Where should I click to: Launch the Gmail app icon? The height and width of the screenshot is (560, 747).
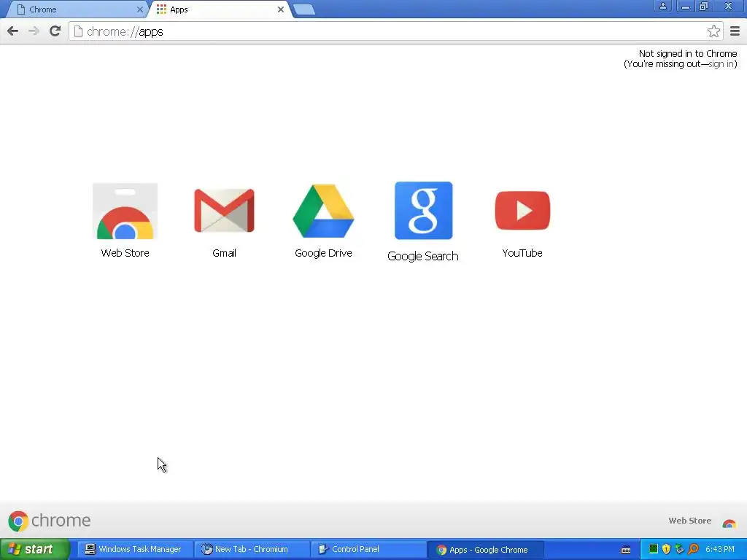[x=224, y=211]
